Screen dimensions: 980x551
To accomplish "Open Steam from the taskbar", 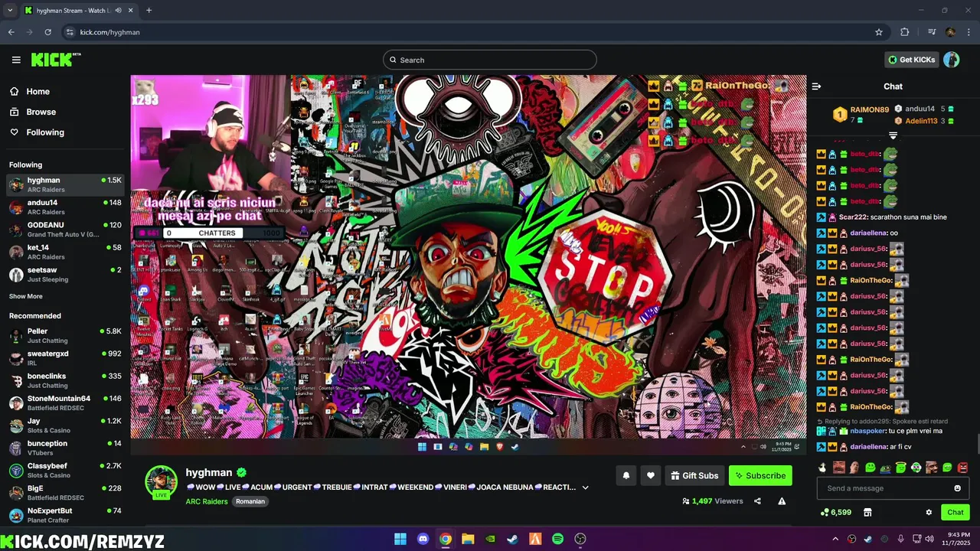I will 512,539.
